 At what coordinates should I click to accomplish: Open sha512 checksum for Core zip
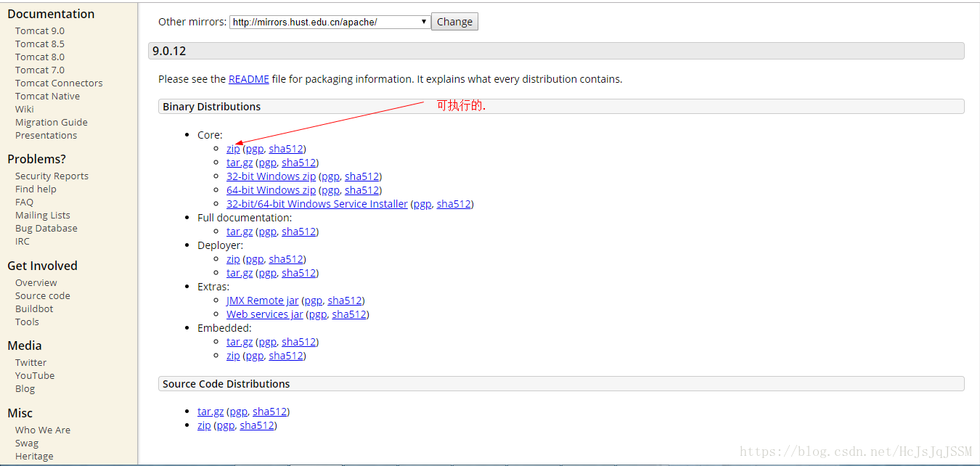tap(286, 149)
